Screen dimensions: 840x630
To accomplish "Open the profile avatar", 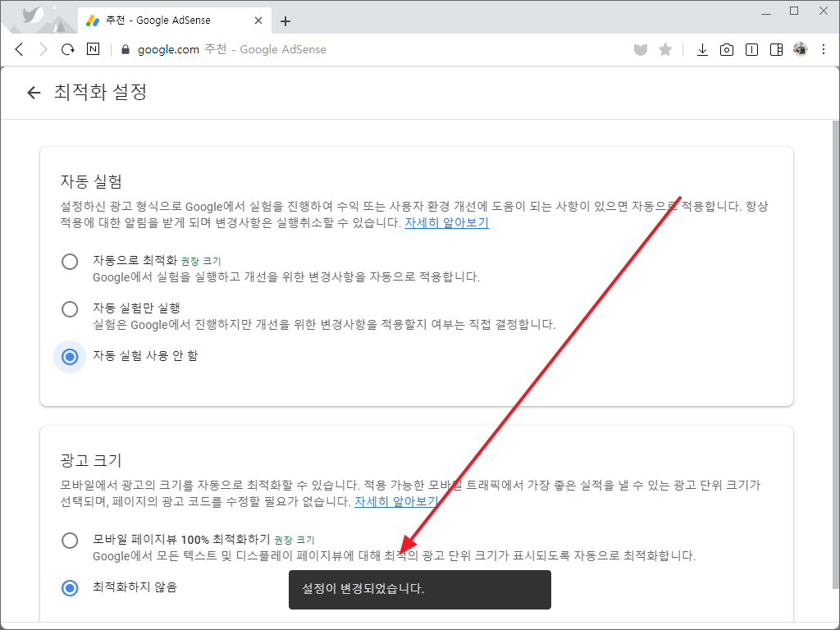I will 801,49.
